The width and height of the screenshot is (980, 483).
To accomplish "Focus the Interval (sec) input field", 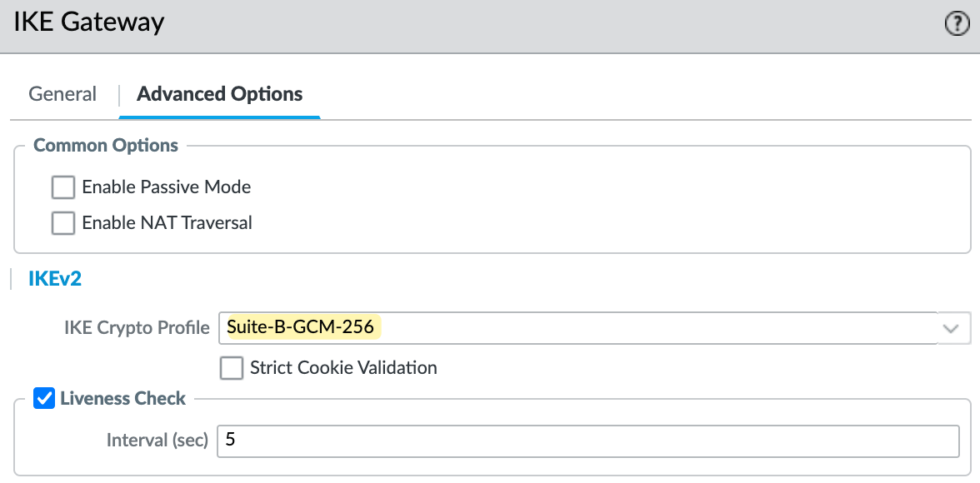I will tap(587, 441).
